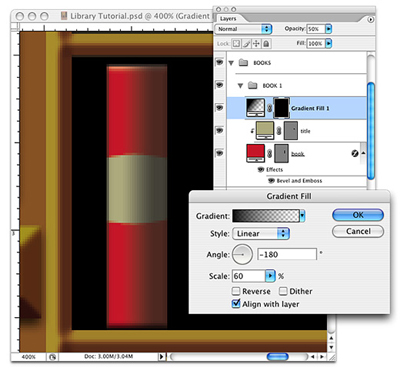
Task: Select BOOKS group name
Action: point(262,63)
